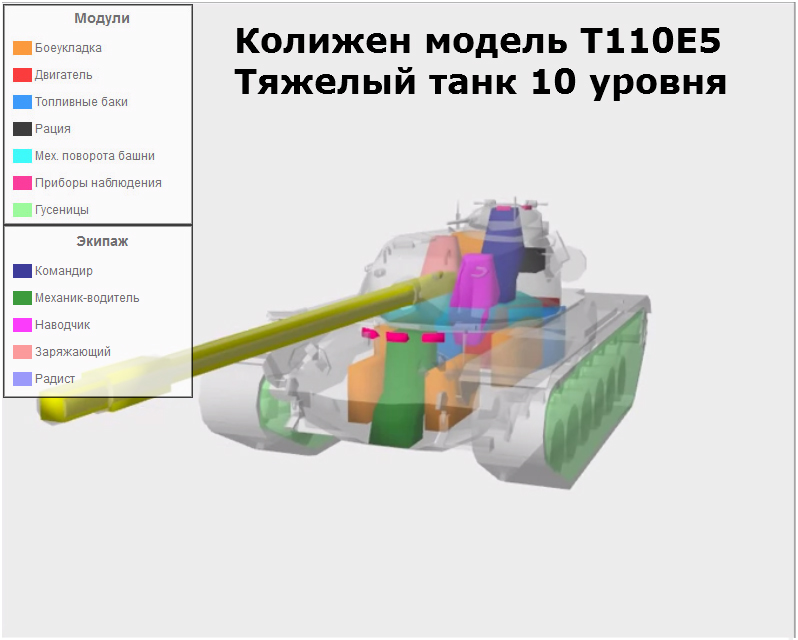Image resolution: width=798 pixels, height=640 pixels.
Task: Click the Модули panel heading
Action: [x=102, y=18]
